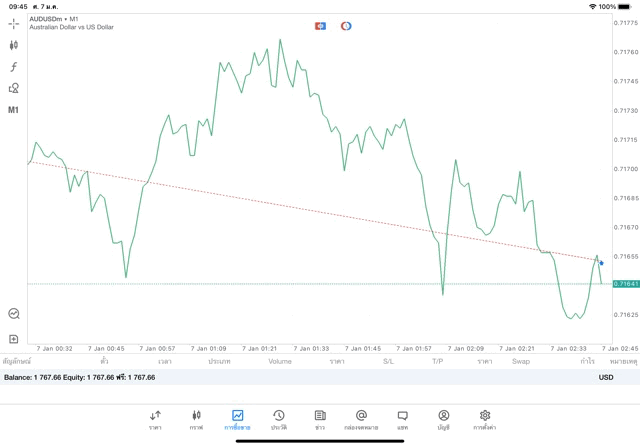Click the Swap column header
Viewport: 640px width, 447px height.
(x=521, y=361)
